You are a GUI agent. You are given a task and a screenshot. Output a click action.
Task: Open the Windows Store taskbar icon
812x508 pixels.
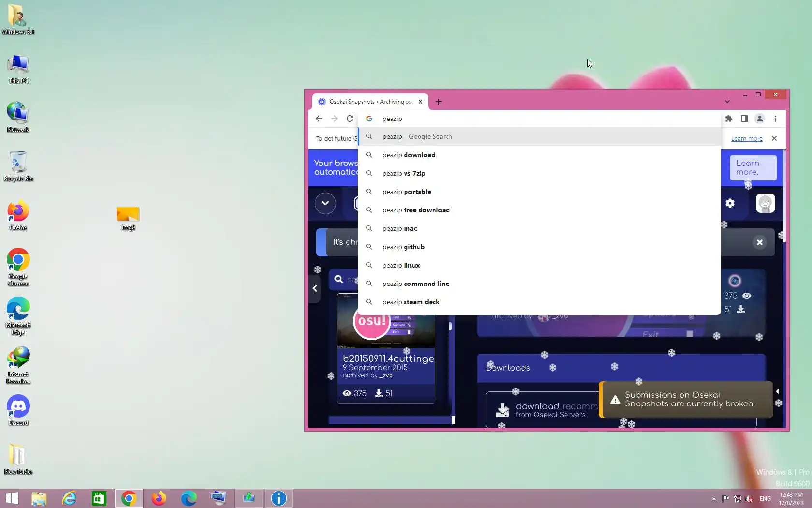pyautogui.click(x=99, y=498)
